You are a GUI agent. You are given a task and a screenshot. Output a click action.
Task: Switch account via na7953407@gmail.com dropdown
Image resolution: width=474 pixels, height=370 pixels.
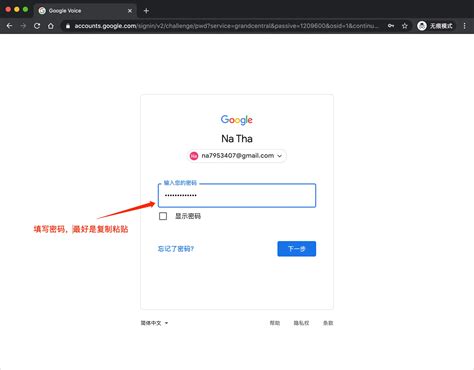point(237,156)
